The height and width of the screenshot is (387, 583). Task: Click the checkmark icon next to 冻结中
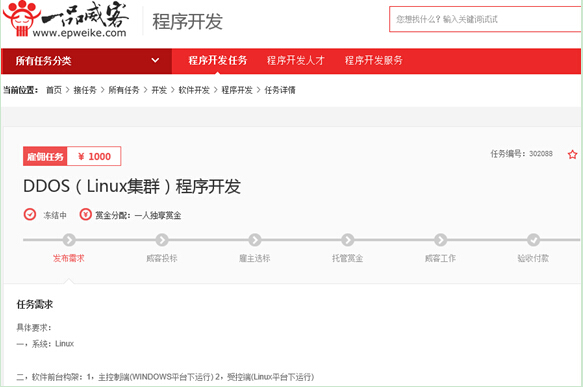[30, 215]
